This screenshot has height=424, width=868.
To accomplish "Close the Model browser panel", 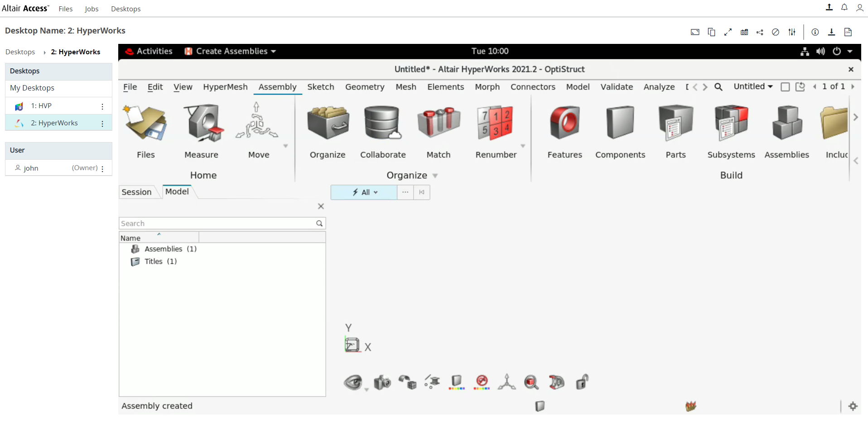I will coord(321,206).
